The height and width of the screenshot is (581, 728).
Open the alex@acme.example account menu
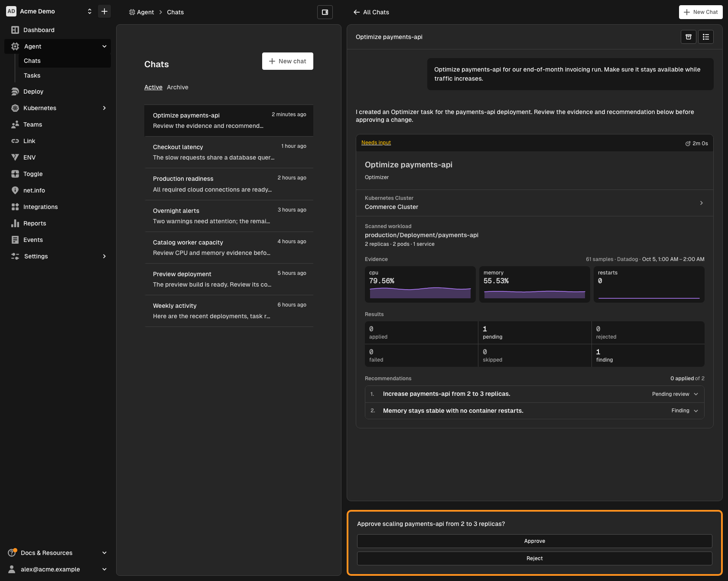58,569
